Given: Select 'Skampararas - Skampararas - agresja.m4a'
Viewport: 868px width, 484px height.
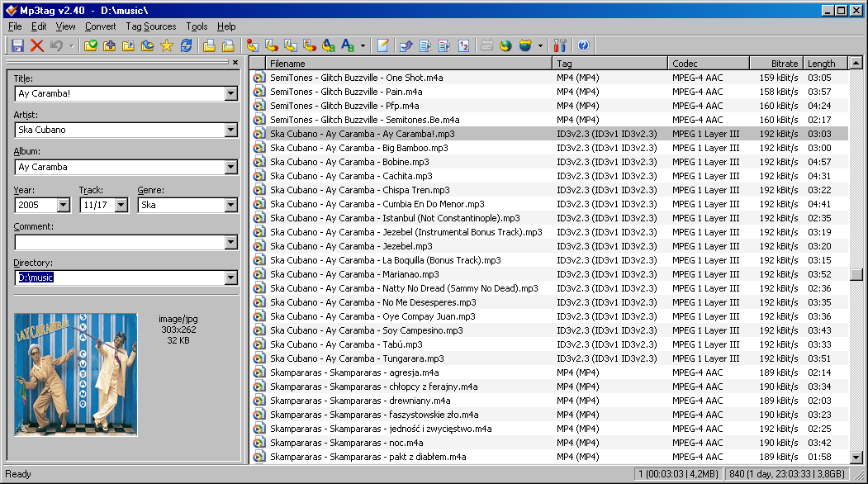Looking at the screenshot, I should pyautogui.click(x=354, y=372).
